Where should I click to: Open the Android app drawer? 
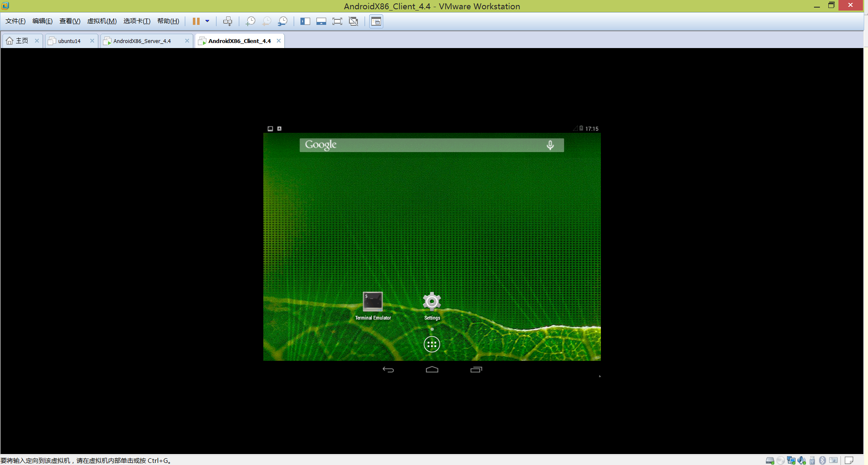[432, 344]
